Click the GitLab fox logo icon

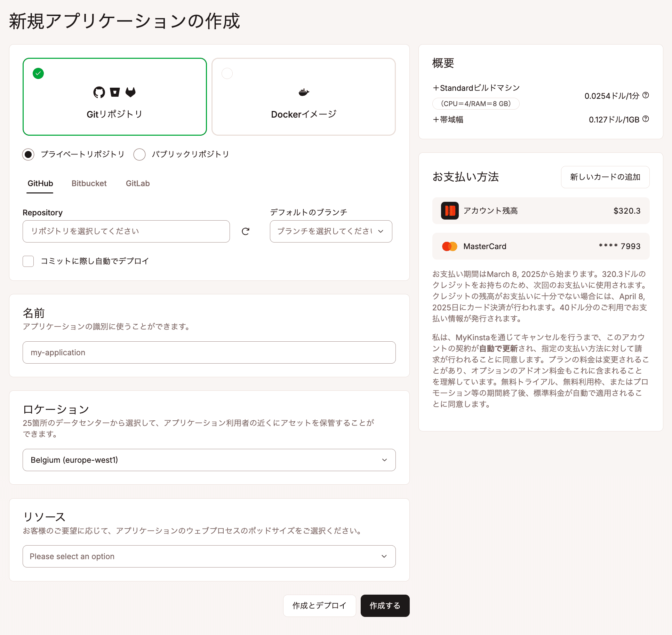pyautogui.click(x=130, y=92)
